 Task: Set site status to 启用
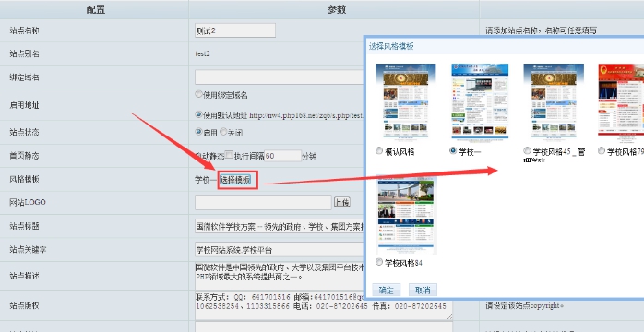tap(198, 132)
